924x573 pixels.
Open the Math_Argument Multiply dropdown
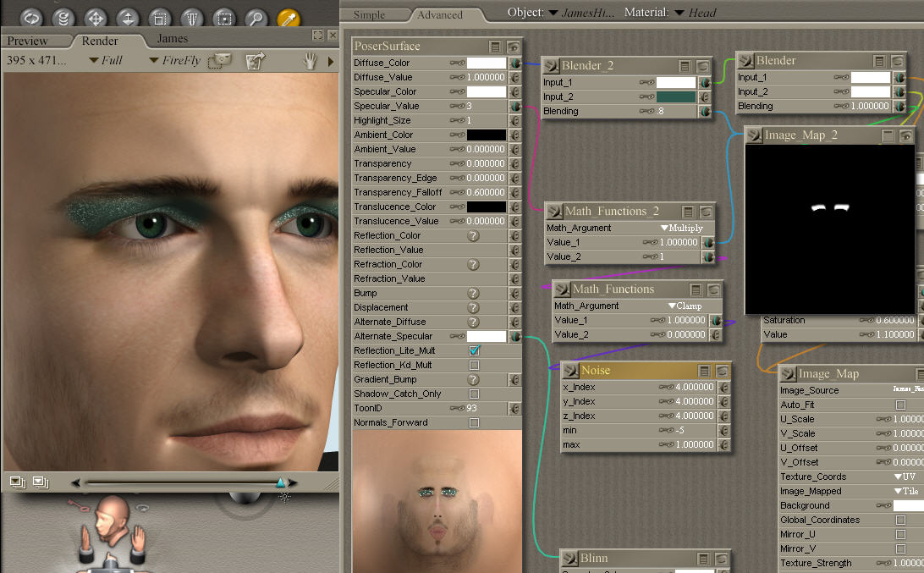(682, 228)
